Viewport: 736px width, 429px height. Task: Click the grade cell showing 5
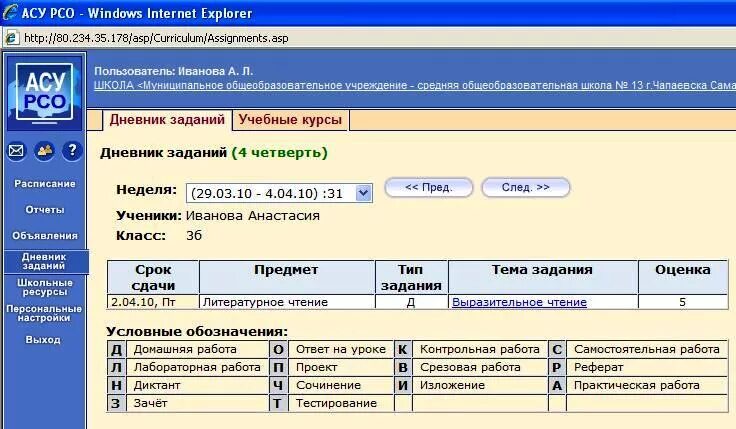pyautogui.click(x=683, y=302)
